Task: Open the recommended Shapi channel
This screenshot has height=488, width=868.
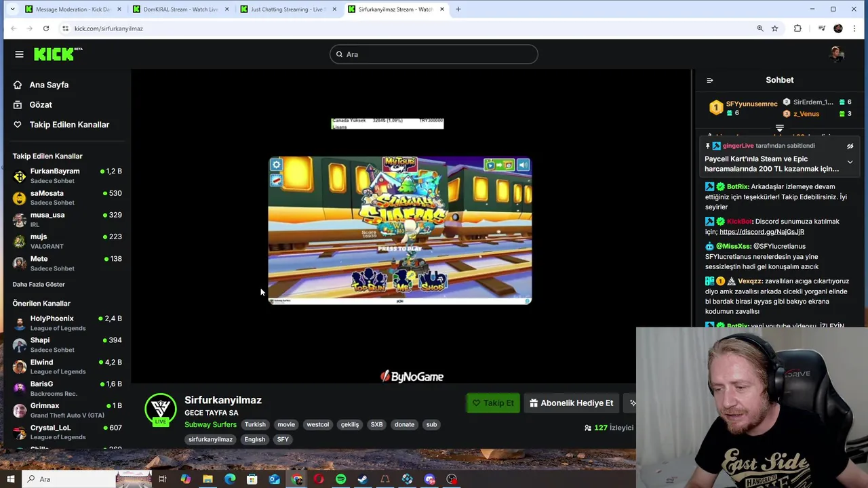Action: pos(66,345)
